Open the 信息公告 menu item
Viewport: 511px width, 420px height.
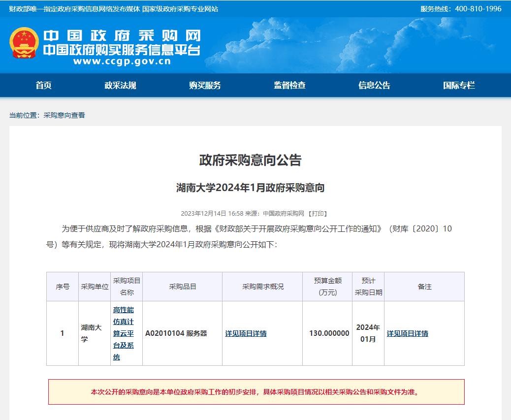[375, 85]
